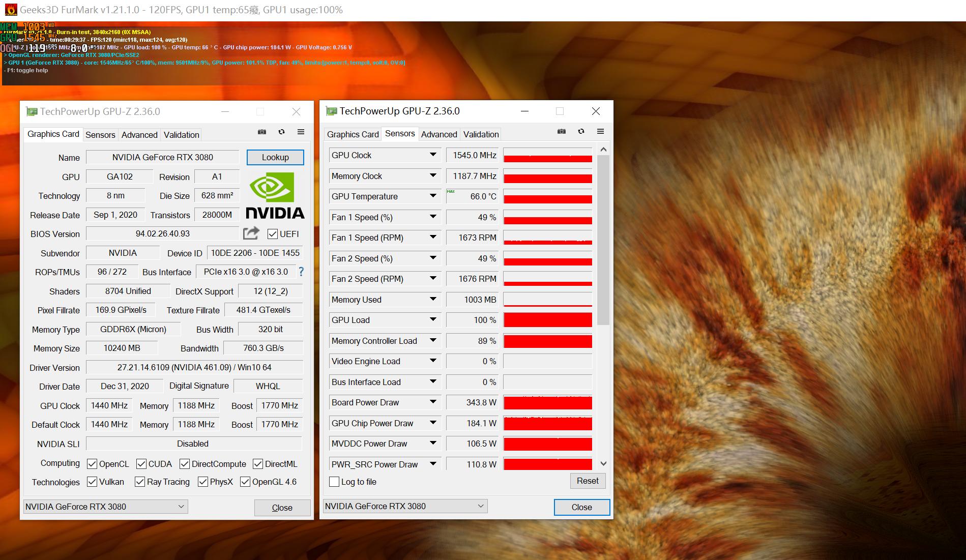The height and width of the screenshot is (560, 966).
Task: Toggle the OpenGL 4.6 checkbox
Action: click(x=245, y=482)
